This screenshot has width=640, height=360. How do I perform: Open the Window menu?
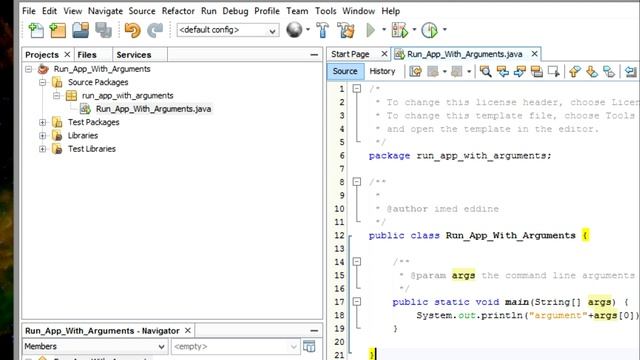(x=358, y=11)
